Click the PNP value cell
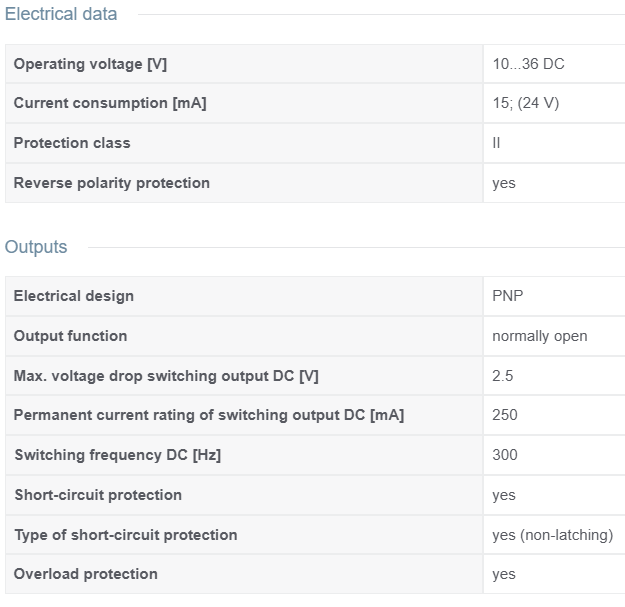625x607 pixels. tap(508, 296)
